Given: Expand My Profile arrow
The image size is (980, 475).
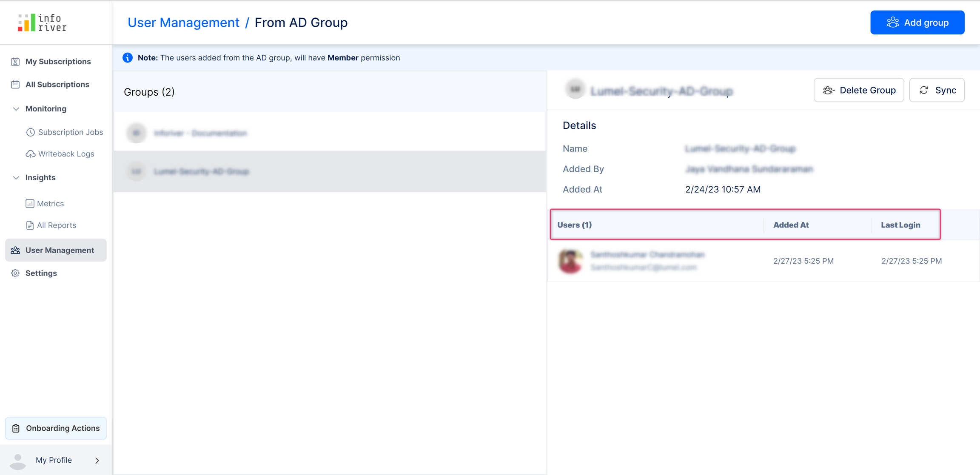Looking at the screenshot, I should (x=97, y=461).
